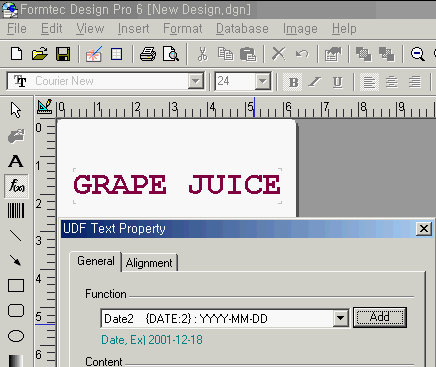Screen dimensions: 436x367
Task: Open the Help menu
Action: (x=344, y=29)
